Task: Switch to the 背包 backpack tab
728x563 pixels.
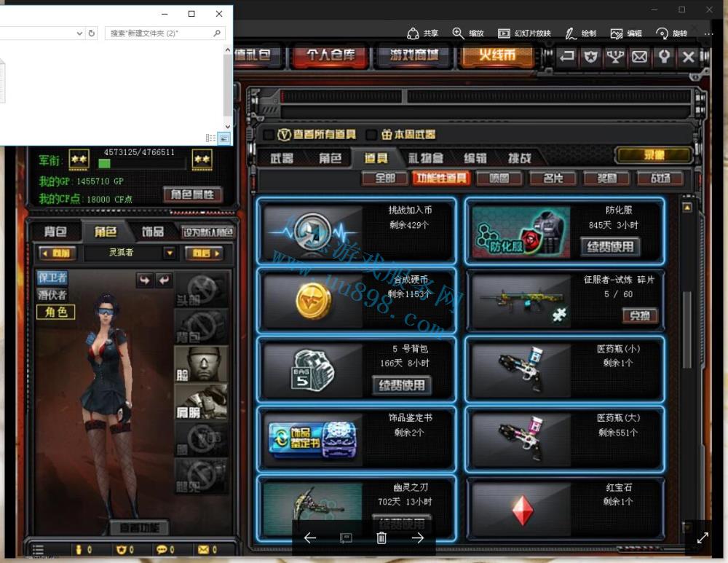Action: (55, 232)
